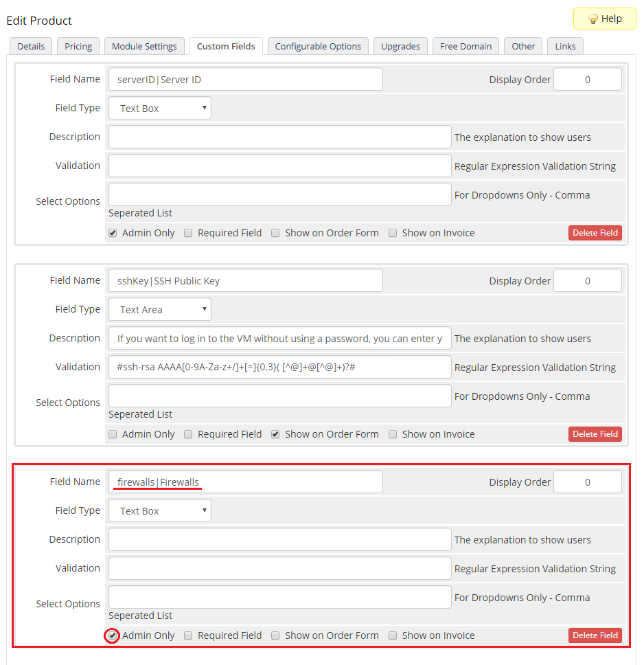Viewport: 644px width, 665px height.
Task: Open the Free Domain tab
Action: pos(465,46)
